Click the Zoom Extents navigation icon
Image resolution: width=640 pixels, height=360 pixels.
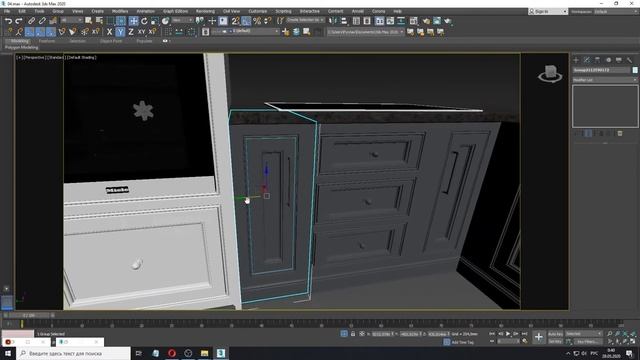[x=625, y=334]
